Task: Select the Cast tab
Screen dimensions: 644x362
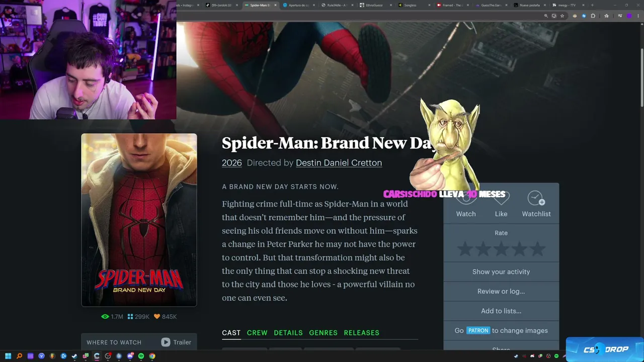Action: 231,333
